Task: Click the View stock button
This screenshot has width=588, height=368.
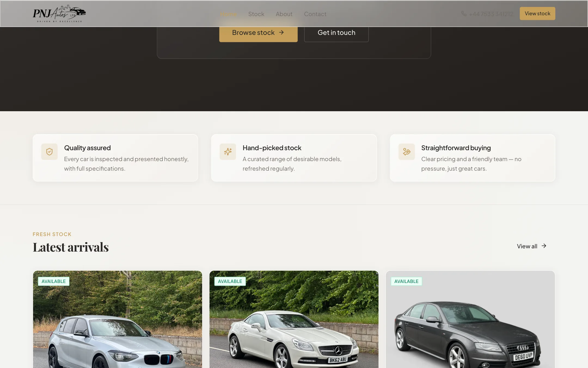Action: pos(537,13)
